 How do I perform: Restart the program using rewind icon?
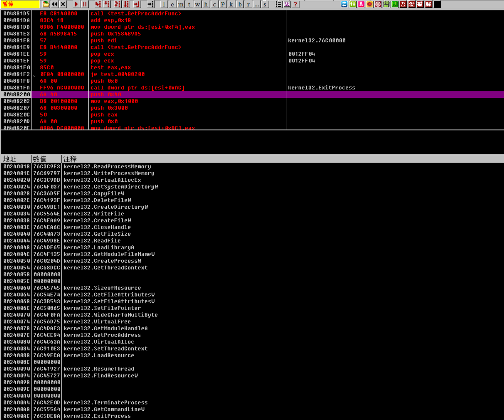tap(55, 4)
